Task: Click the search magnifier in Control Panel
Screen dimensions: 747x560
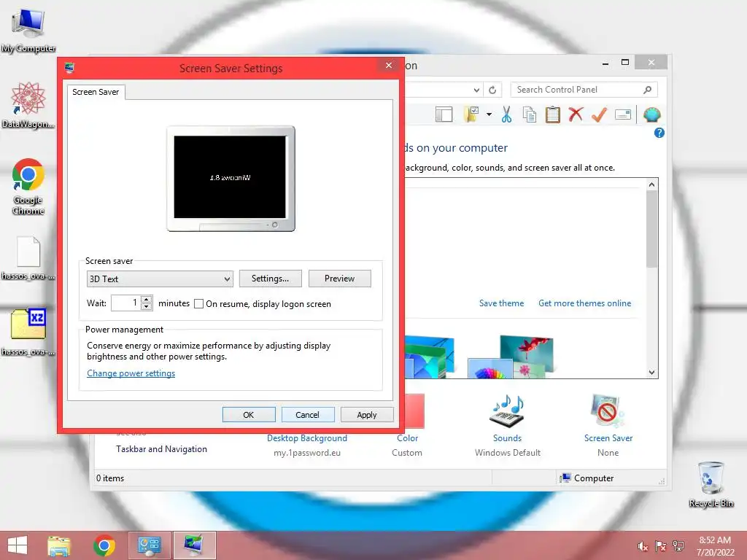Action: [648, 90]
